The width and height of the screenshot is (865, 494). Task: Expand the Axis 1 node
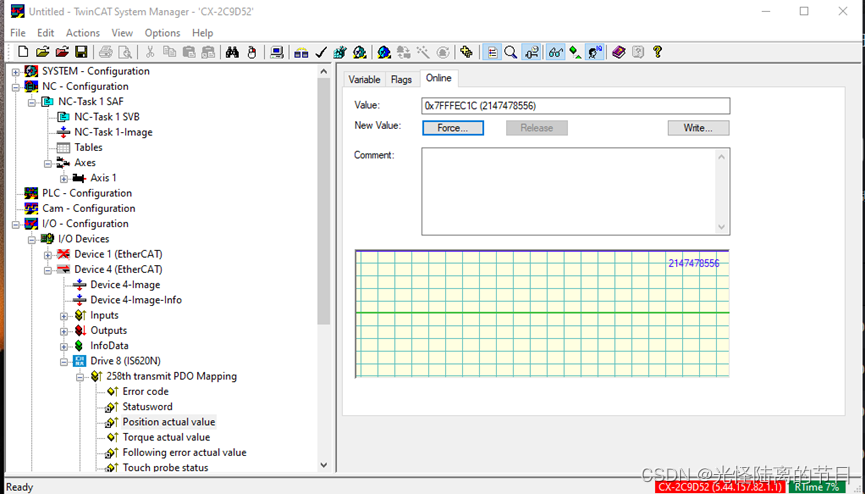pos(64,179)
